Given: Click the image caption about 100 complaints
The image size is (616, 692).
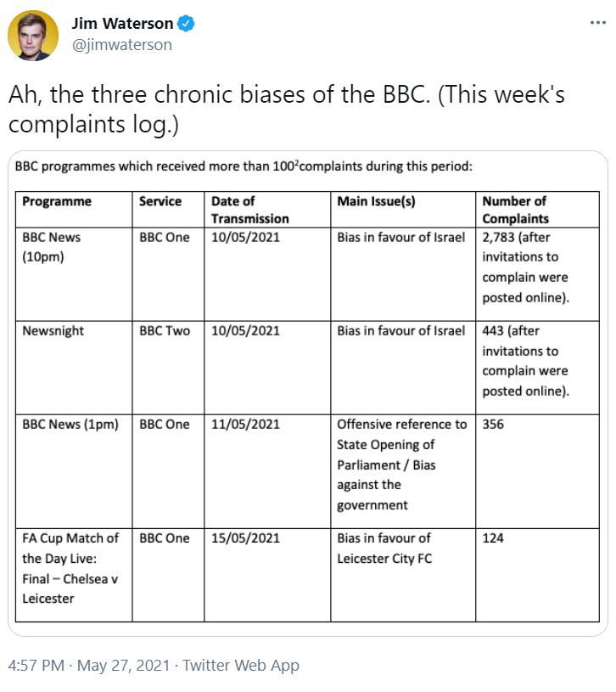Looking at the screenshot, I should click(x=244, y=166).
